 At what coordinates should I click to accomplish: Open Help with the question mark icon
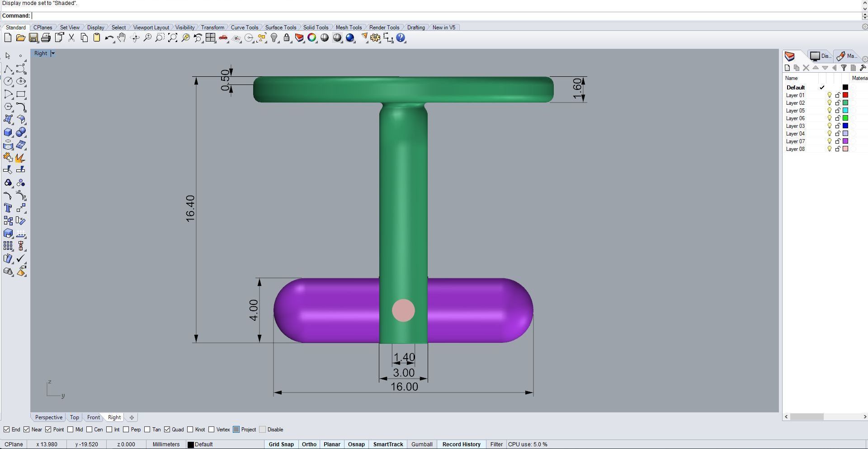pyautogui.click(x=401, y=38)
